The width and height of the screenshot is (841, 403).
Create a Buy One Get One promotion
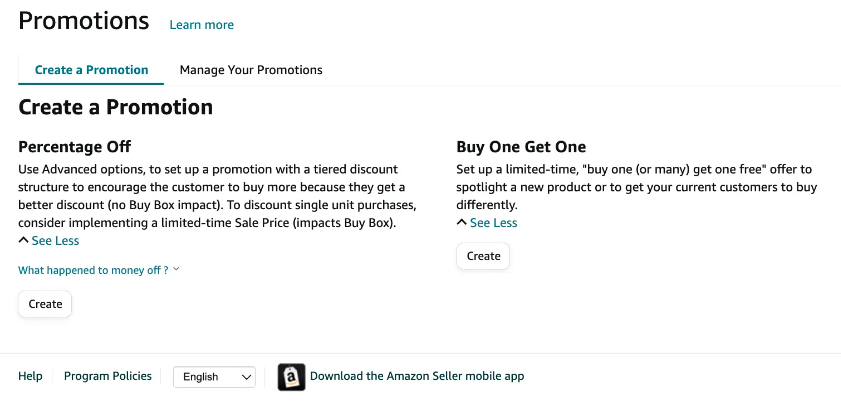[483, 256]
